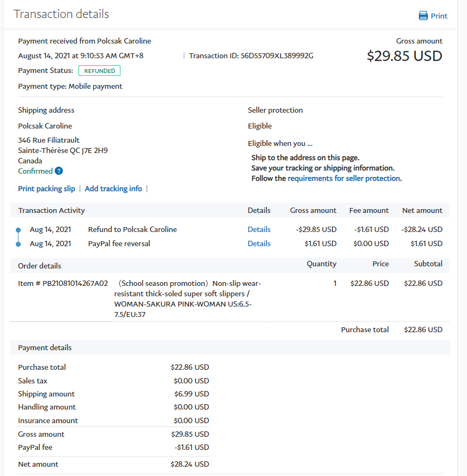View Details for Refund to Polcsak Caroline
The image size is (467, 476).
[x=259, y=229]
